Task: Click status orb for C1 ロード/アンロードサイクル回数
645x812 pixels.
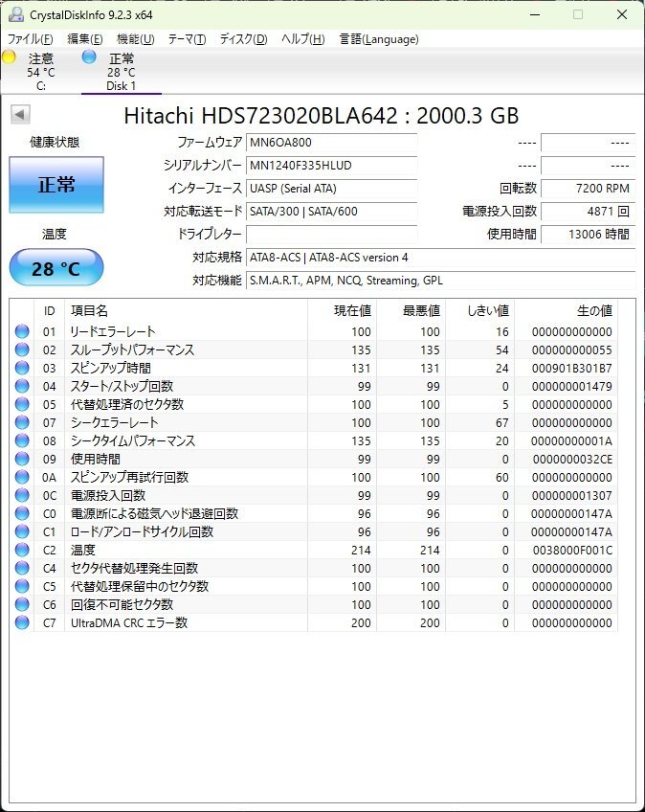Action: 22,531
